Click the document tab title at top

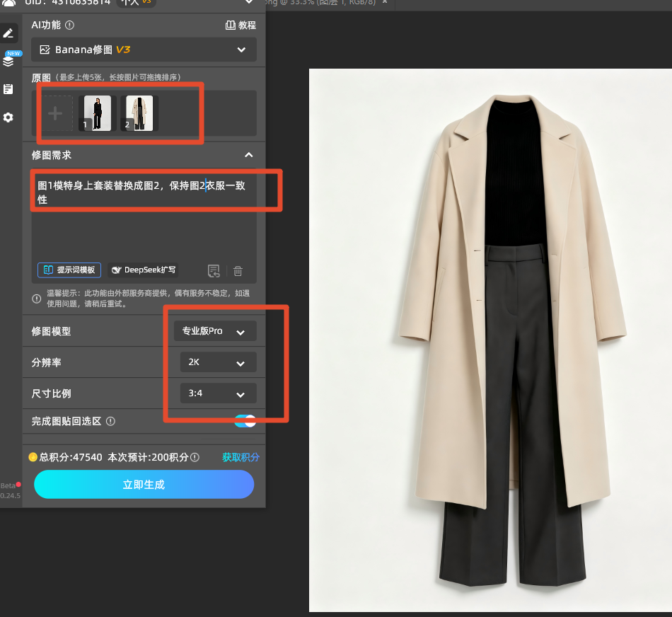click(319, 3)
